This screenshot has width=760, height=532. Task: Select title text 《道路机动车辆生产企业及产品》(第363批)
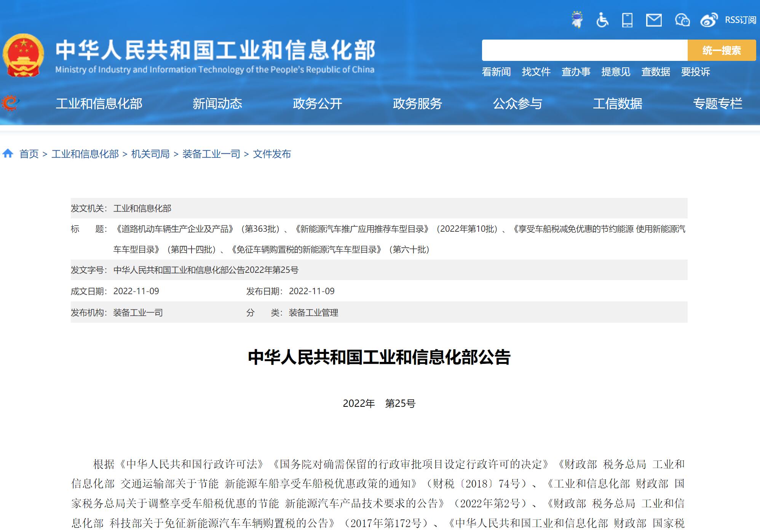198,229
